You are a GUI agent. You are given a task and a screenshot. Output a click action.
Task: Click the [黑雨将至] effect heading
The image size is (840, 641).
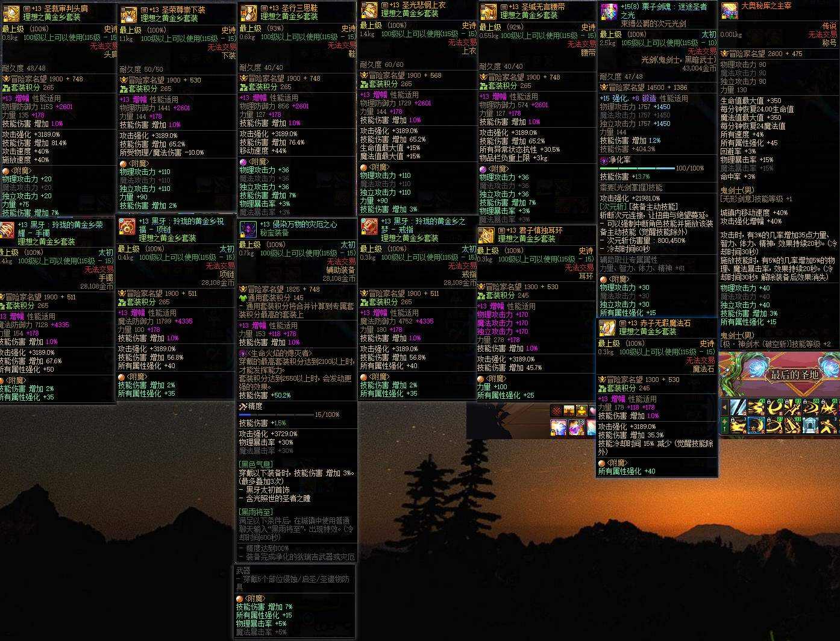255,511
